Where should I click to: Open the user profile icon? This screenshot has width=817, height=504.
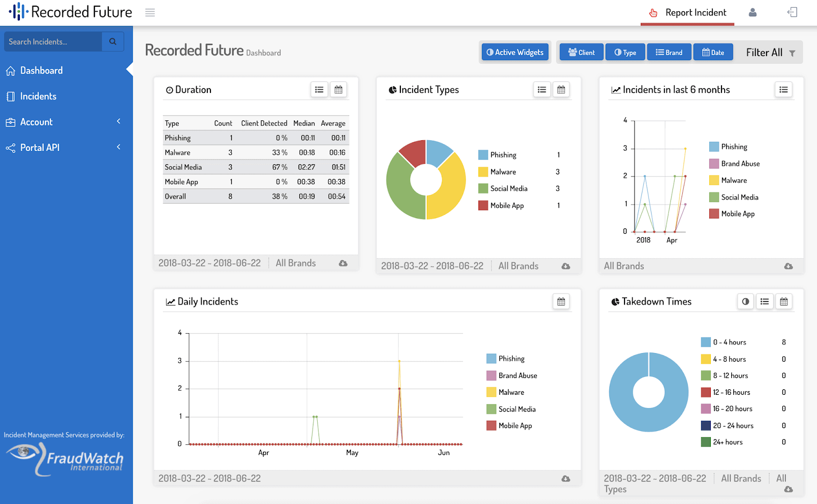[x=752, y=13]
